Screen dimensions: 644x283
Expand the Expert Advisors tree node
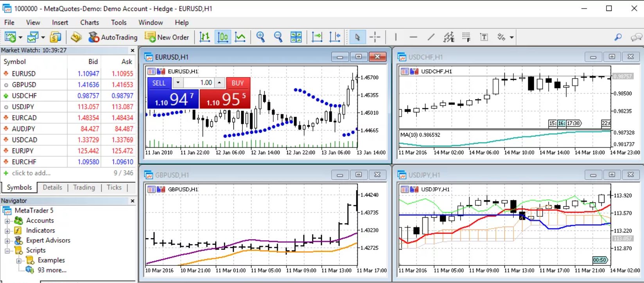[x=7, y=240]
